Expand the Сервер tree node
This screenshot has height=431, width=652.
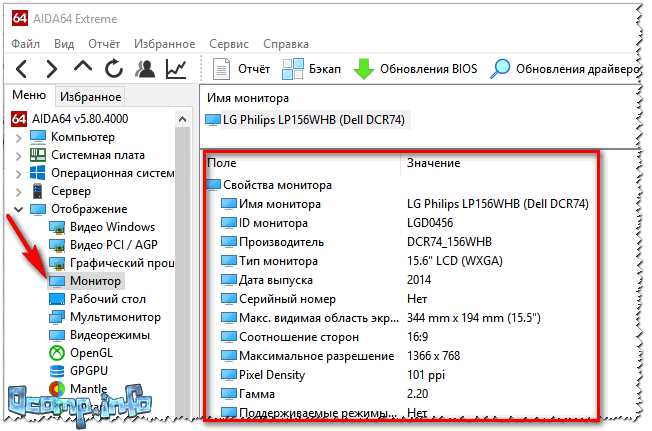click(18, 192)
